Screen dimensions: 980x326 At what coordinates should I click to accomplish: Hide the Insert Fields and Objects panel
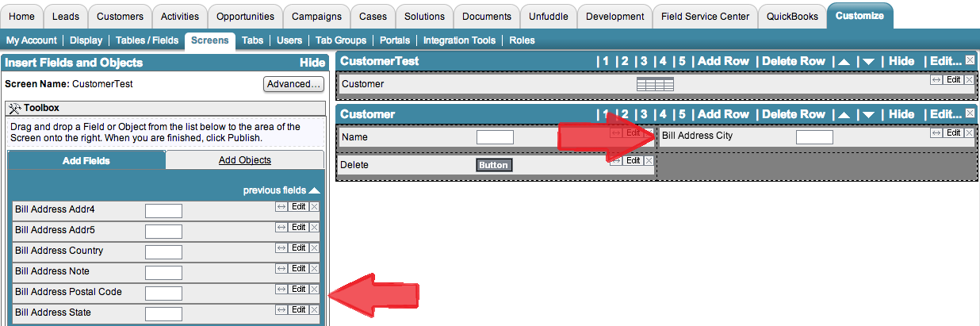click(312, 63)
